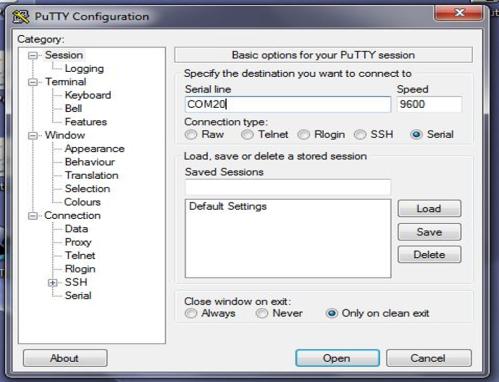Delete the selected saved session
Screen dimensions: 499x382
429,255
